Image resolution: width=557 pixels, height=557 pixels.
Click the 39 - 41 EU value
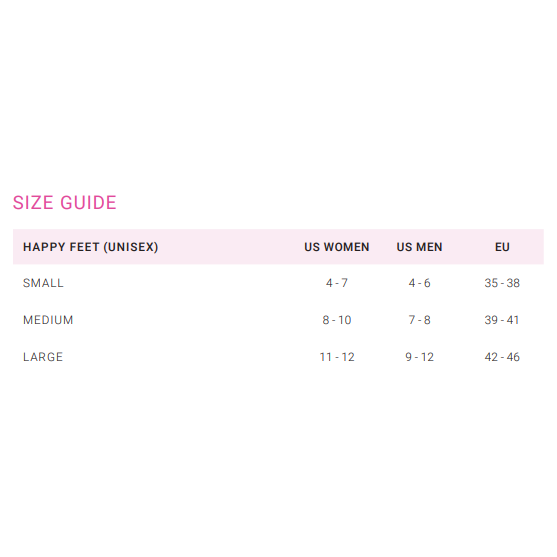502,320
